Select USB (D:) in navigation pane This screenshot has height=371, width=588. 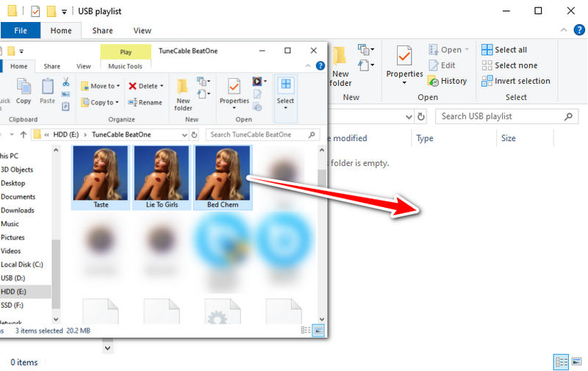[13, 278]
